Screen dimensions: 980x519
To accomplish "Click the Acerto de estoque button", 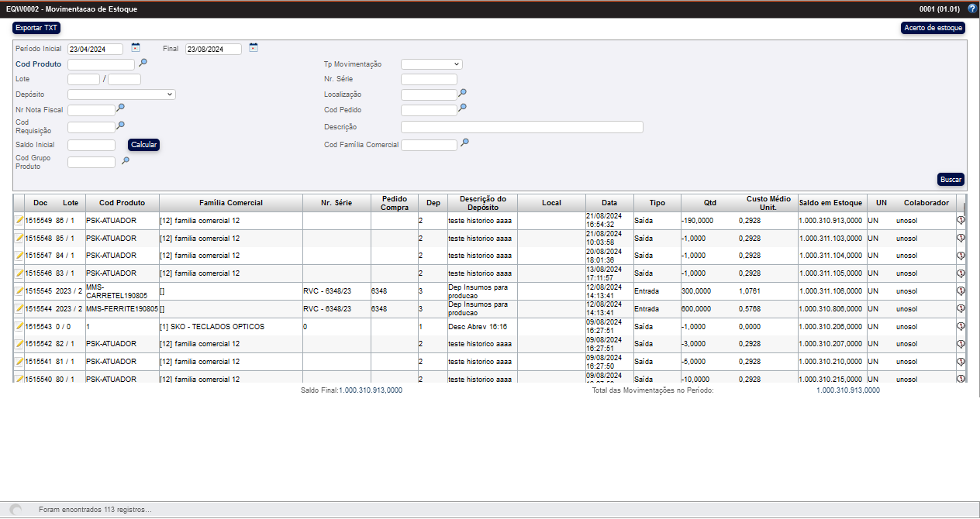I will [x=933, y=28].
